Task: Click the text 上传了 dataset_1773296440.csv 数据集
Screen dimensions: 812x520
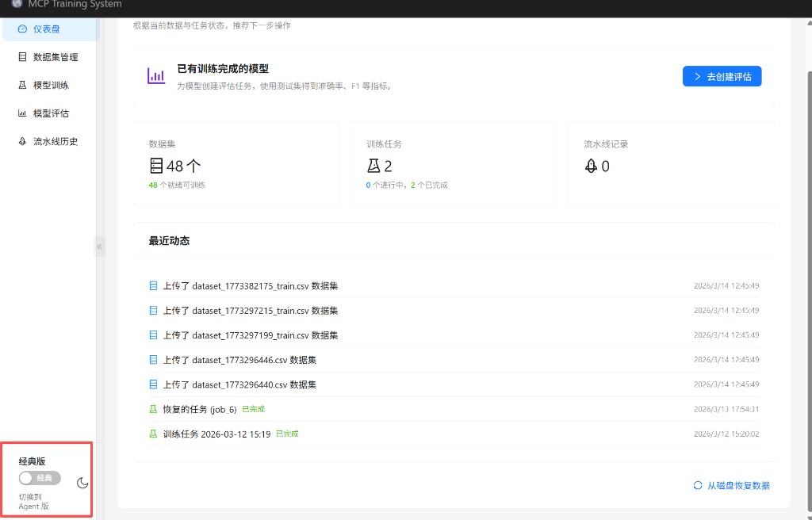Action: [239, 384]
